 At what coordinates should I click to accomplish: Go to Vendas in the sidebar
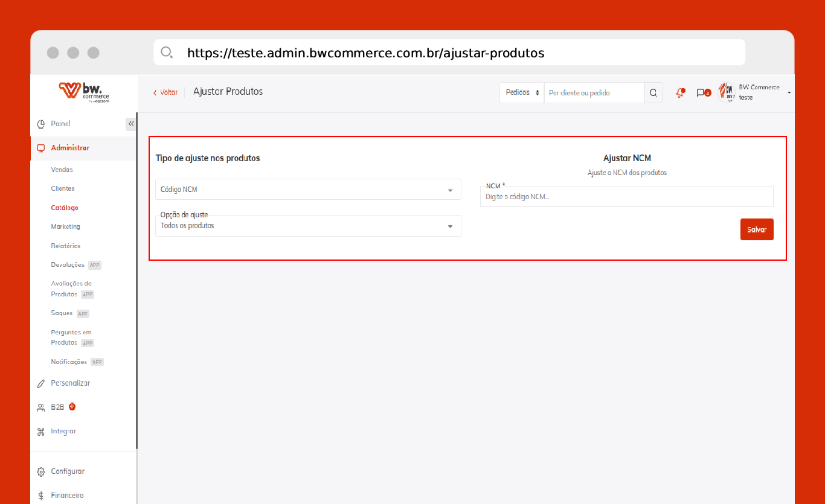pos(62,170)
